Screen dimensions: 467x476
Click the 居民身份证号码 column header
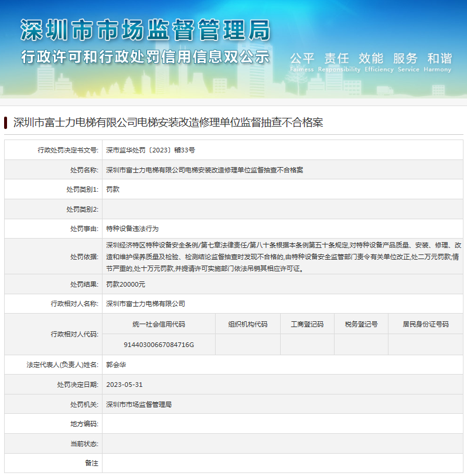pyautogui.click(x=425, y=324)
